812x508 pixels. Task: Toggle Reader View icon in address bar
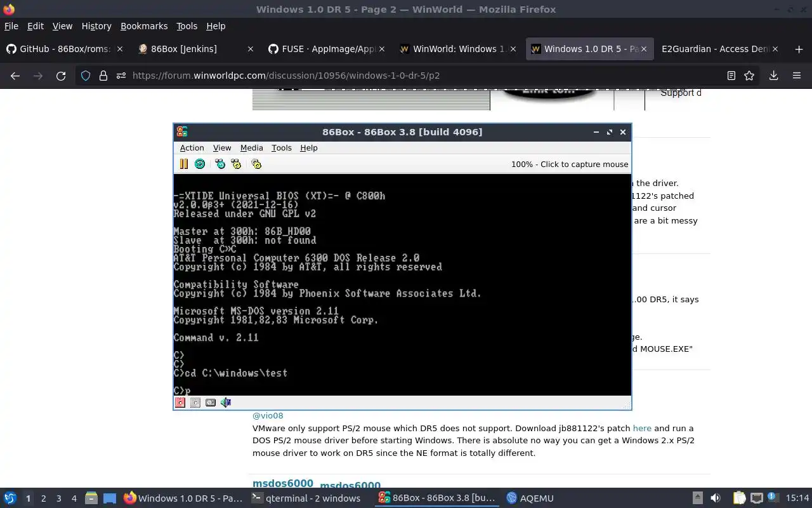731,76
